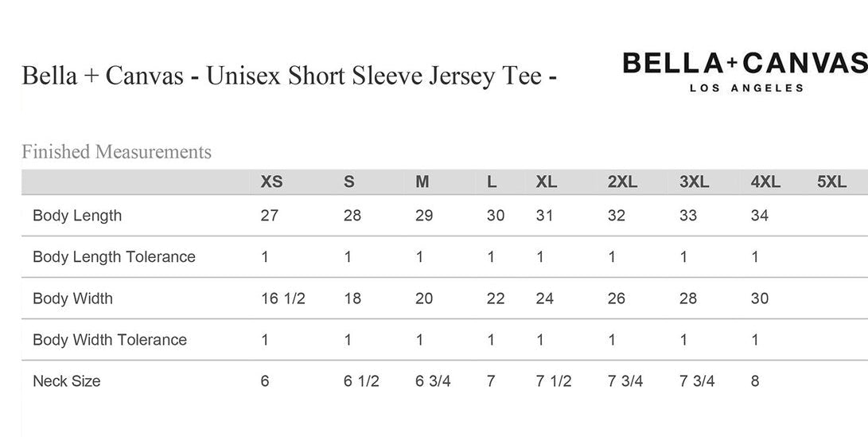This screenshot has width=868, height=437.
Task: Select the XS size column header
Action: tap(271, 181)
